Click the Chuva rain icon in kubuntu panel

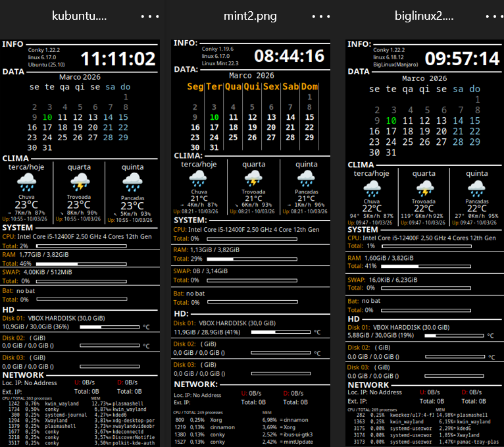[x=27, y=182]
